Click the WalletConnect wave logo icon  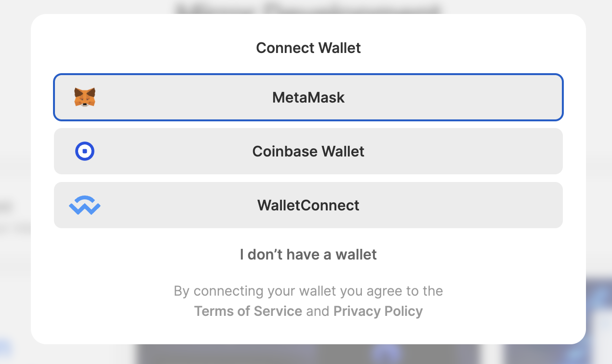85,205
